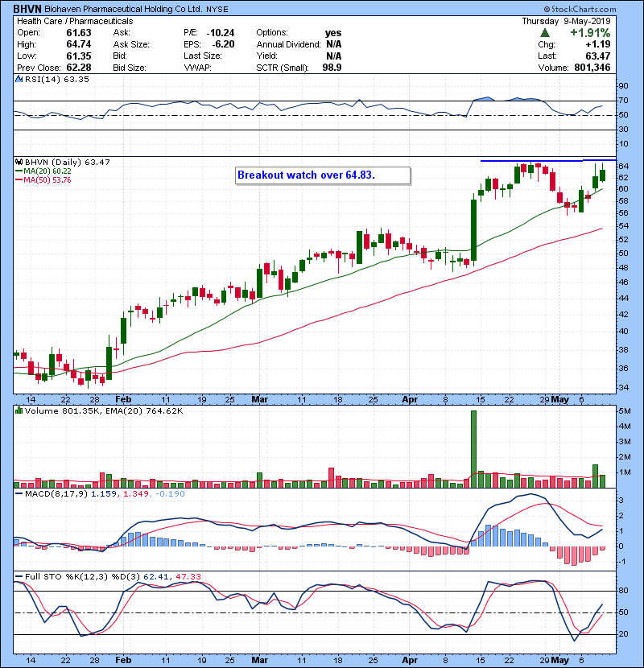Click the Prev Close value 62.28
Image resolution: width=644 pixels, height=668 pixels.
click(x=79, y=68)
